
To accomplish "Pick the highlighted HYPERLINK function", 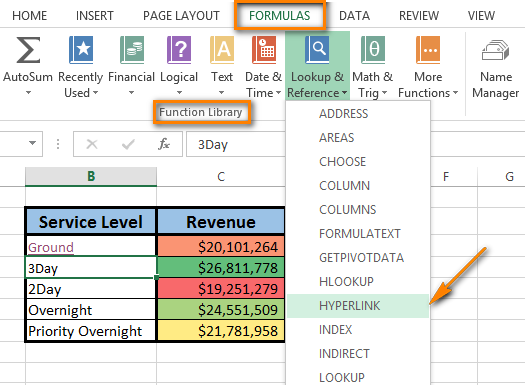I will 358,306.
